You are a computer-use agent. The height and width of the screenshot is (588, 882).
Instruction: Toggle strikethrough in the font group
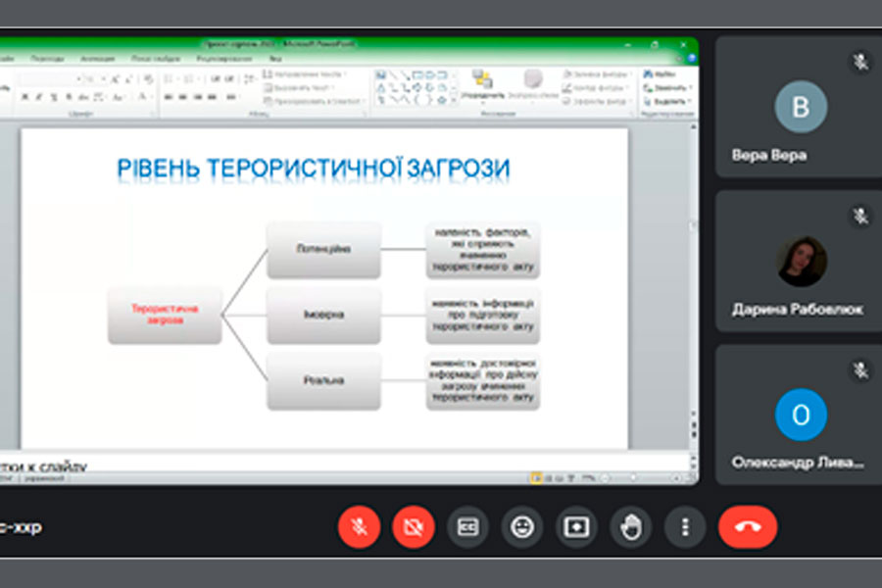click(82, 97)
